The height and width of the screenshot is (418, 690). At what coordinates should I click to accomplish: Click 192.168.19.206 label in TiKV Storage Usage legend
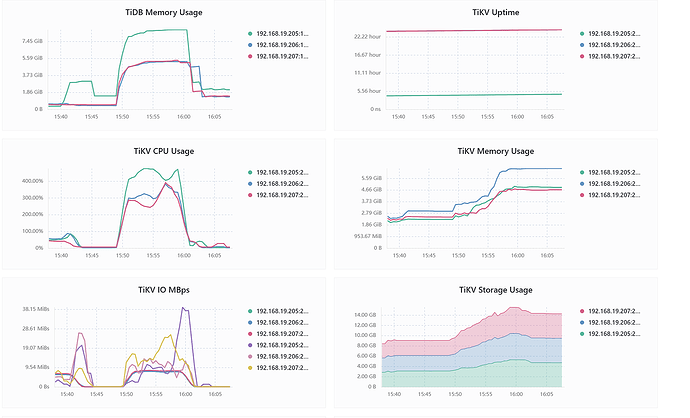(x=614, y=323)
